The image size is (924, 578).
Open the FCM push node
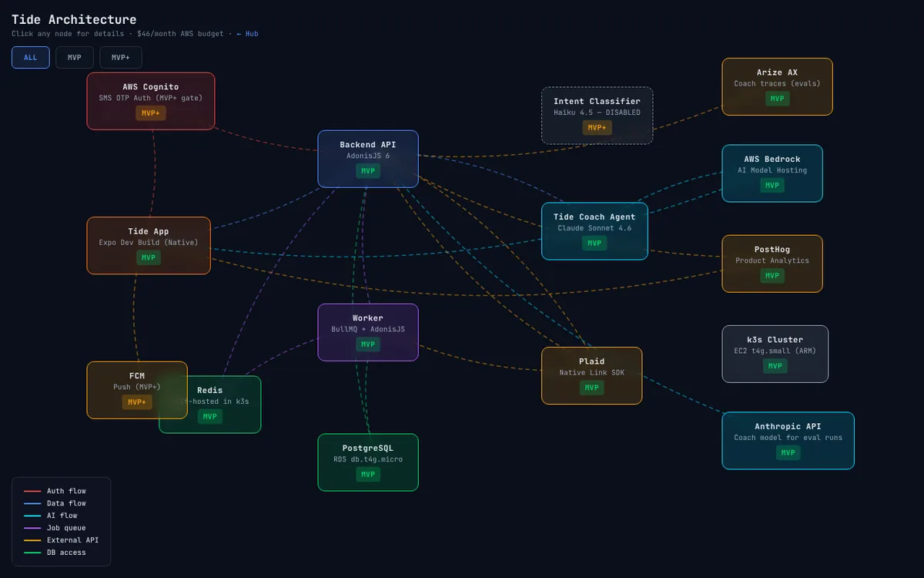pyautogui.click(x=137, y=390)
